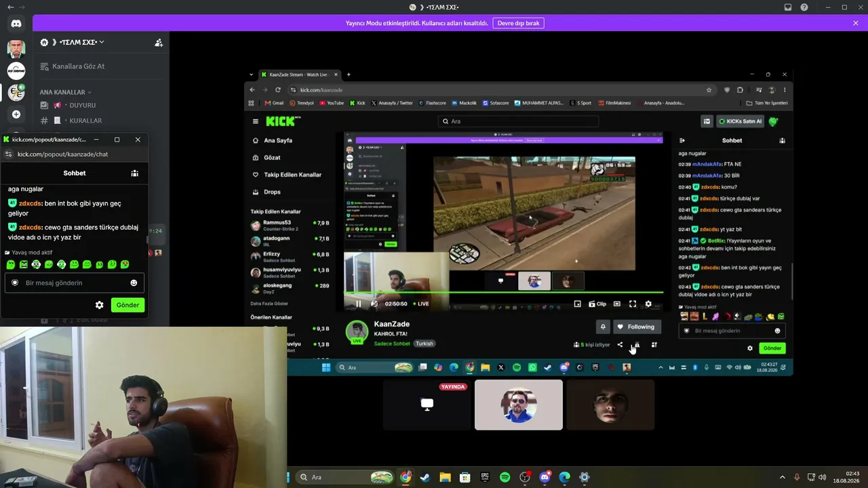This screenshot has height=488, width=868.
Task: Open Epic Games launcher on bottom taskbar
Action: [x=485, y=477]
